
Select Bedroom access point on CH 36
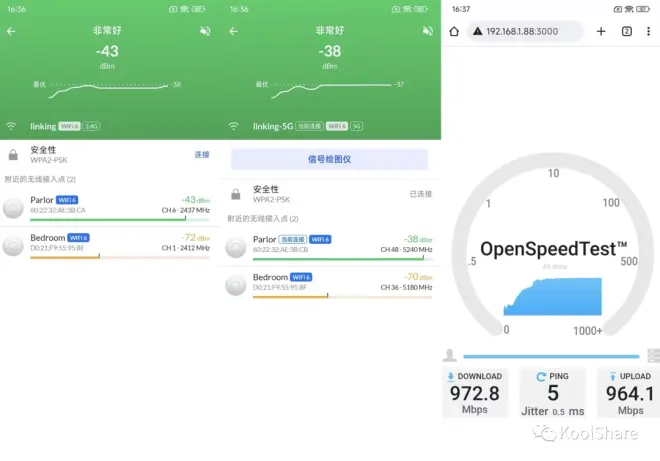330,285
